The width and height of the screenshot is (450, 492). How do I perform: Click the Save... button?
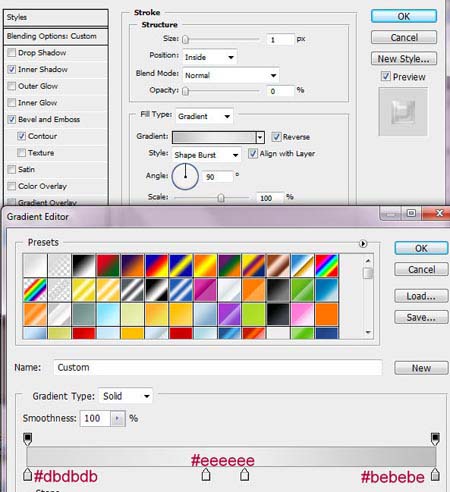coord(421,317)
